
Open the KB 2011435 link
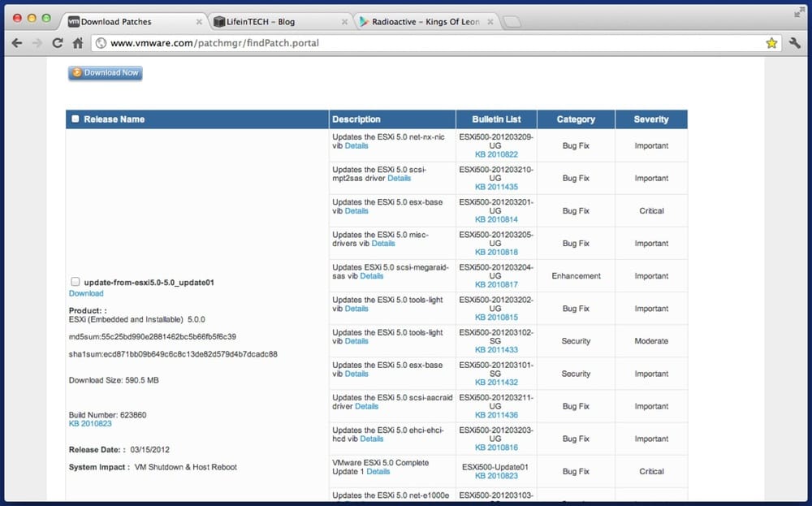496,187
